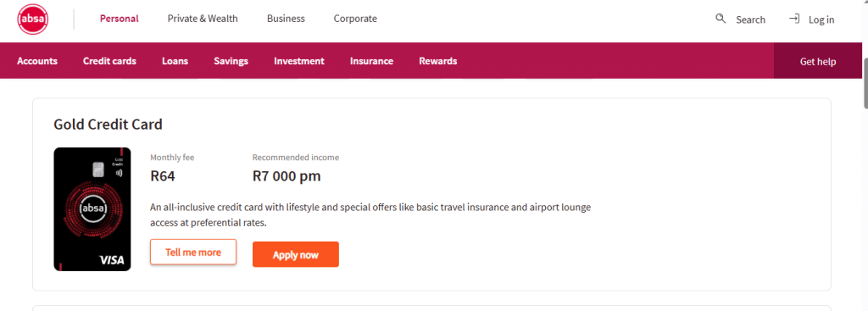The image size is (868, 311).
Task: Switch to Private & Wealth section
Action: click(203, 19)
